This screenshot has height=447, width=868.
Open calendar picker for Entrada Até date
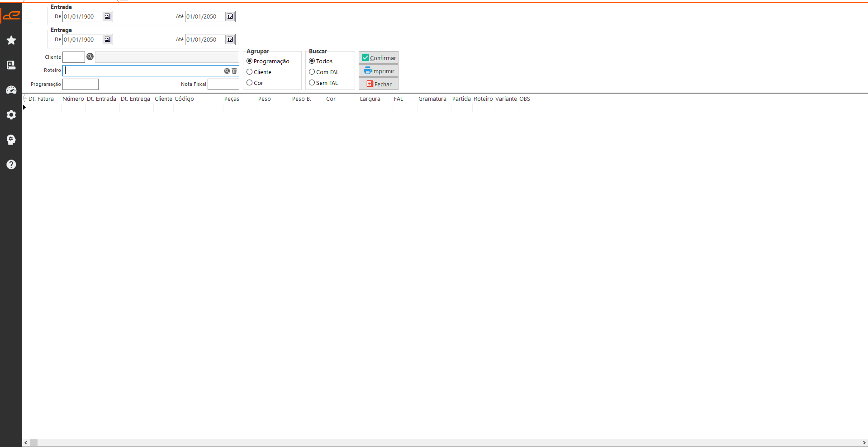point(230,17)
